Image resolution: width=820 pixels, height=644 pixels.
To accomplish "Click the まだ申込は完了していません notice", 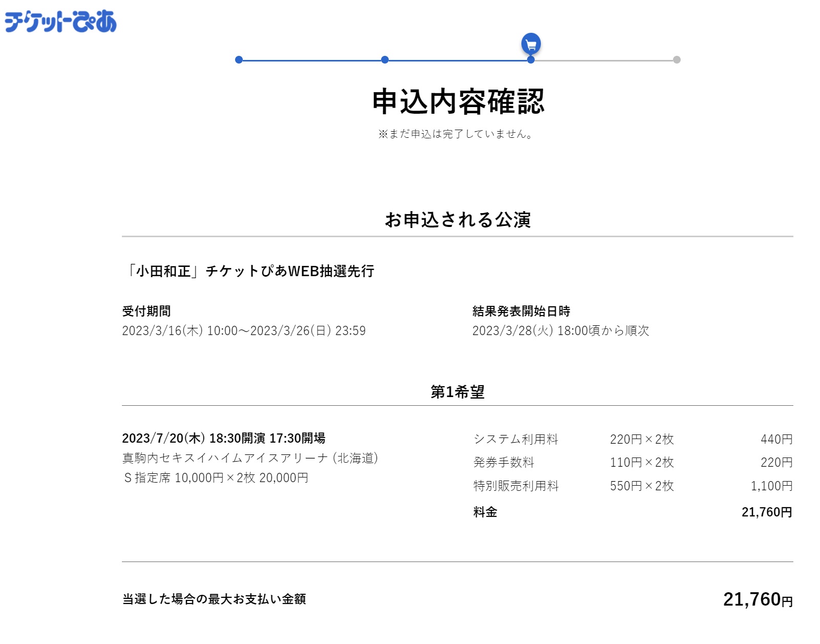I will [457, 134].
